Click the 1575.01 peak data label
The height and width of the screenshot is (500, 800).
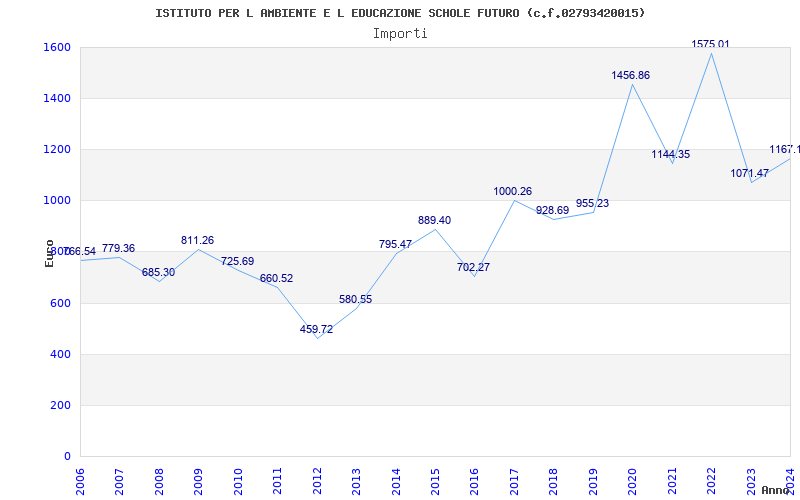coord(710,44)
